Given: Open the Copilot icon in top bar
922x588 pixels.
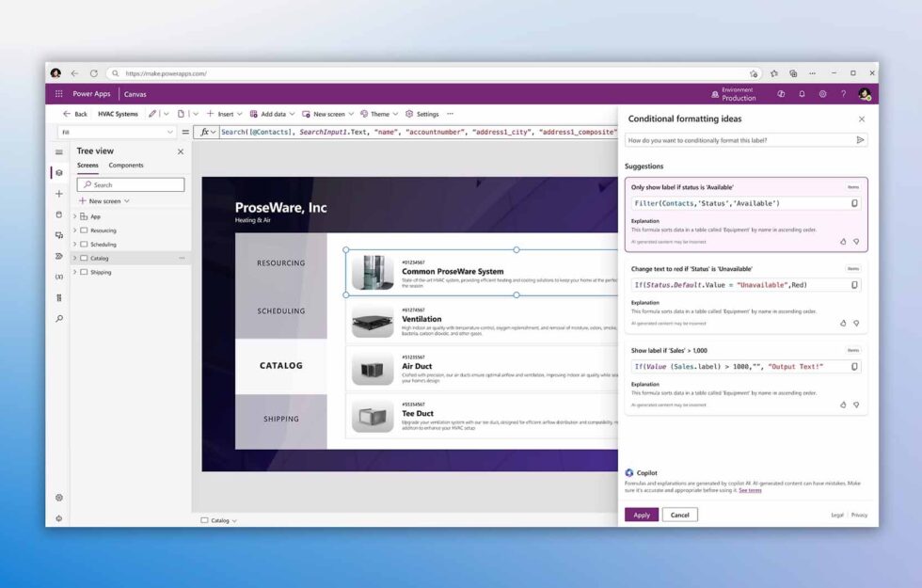Looking at the screenshot, I should (x=782, y=94).
